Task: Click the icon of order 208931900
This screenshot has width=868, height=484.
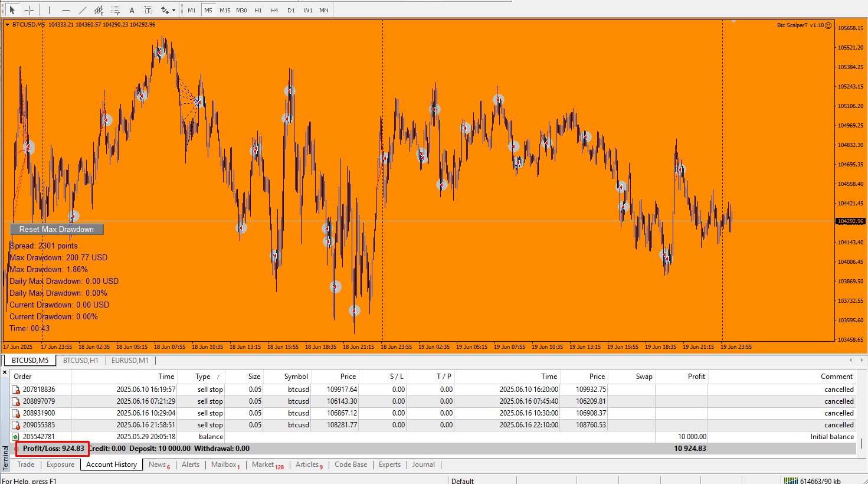Action: [16, 413]
